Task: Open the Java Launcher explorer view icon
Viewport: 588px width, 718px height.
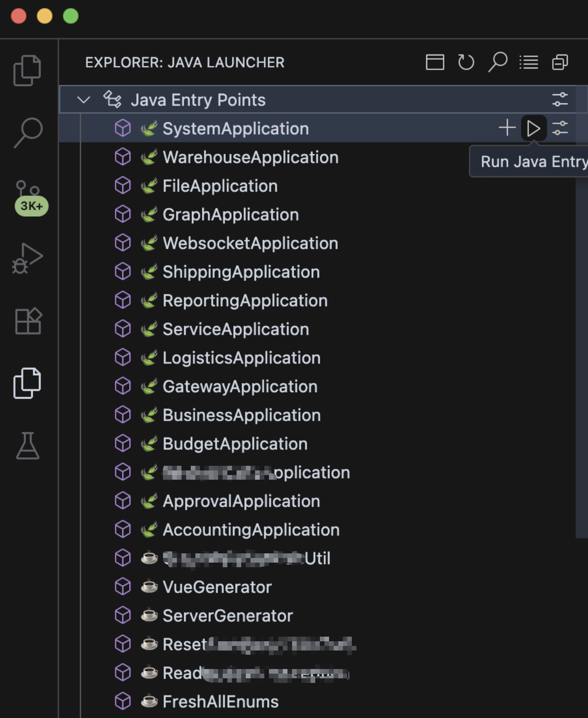Action: click(x=27, y=383)
